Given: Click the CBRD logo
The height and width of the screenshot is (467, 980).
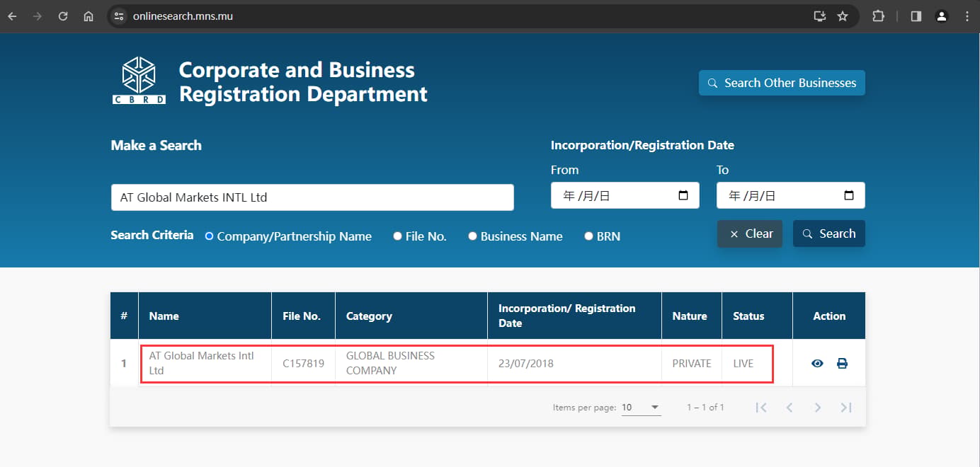Looking at the screenshot, I should (x=139, y=80).
